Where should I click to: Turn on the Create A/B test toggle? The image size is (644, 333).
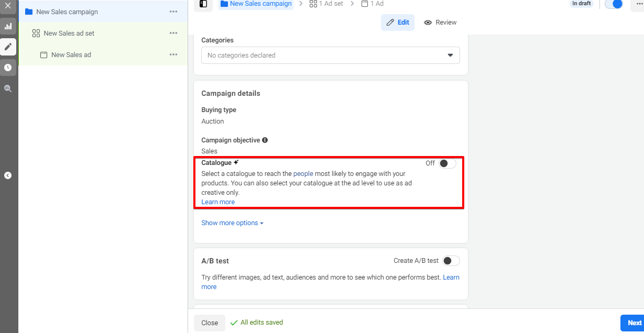point(451,261)
